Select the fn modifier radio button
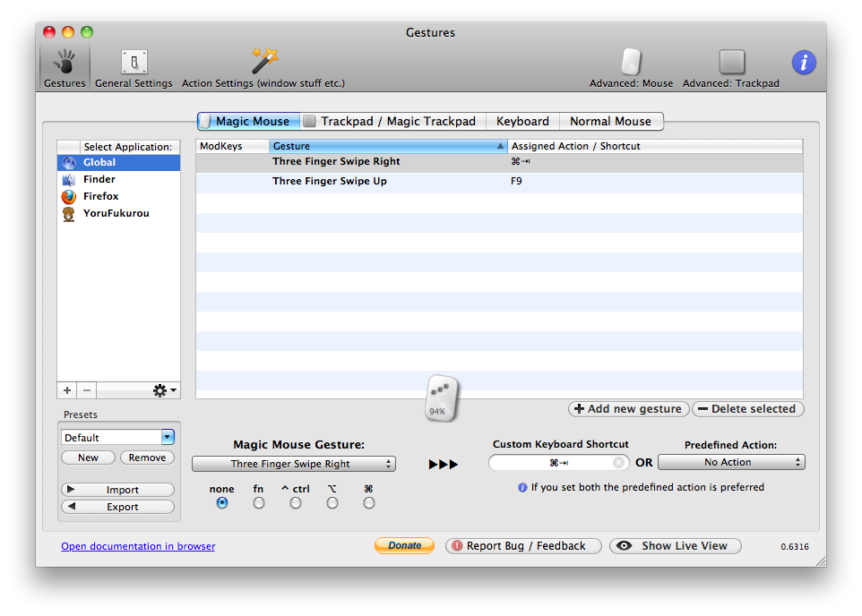 point(259,503)
